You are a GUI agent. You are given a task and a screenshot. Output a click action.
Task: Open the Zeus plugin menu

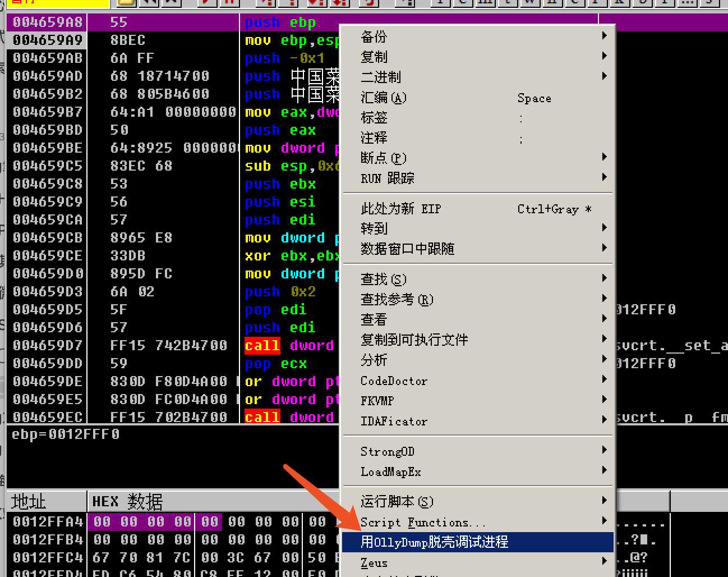[478, 562]
